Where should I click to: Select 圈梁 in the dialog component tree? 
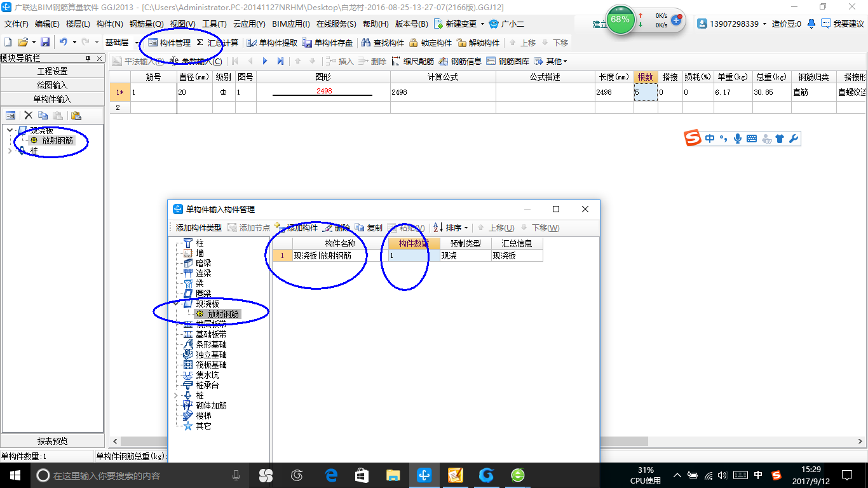203,294
